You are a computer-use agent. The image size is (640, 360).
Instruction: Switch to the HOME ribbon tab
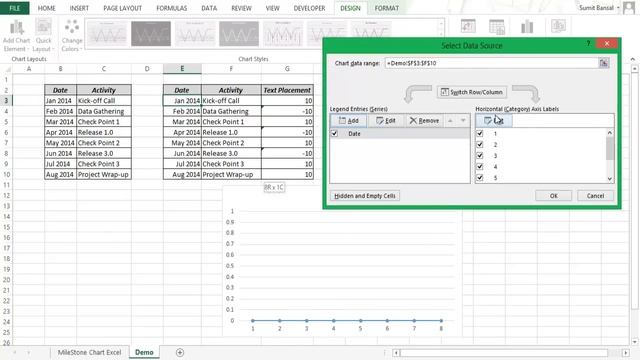(x=47, y=8)
